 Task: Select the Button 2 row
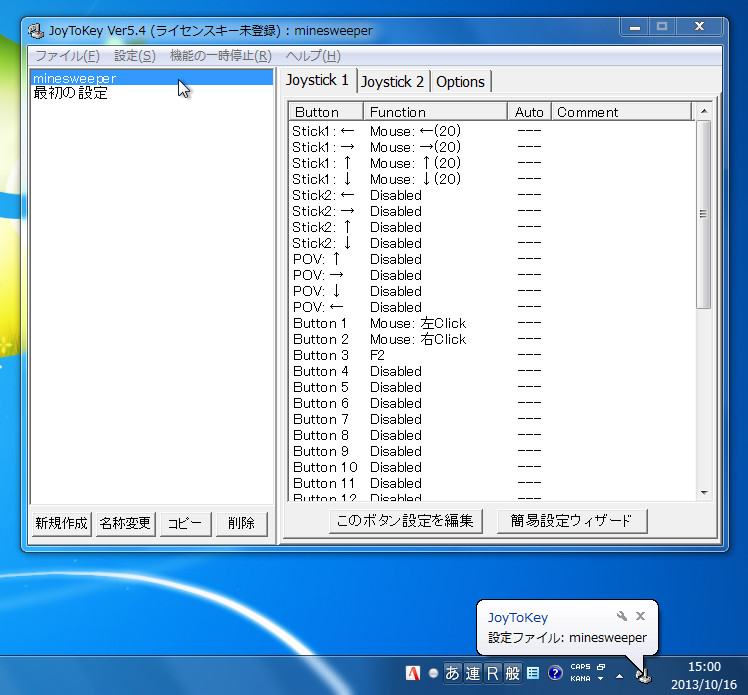492,339
